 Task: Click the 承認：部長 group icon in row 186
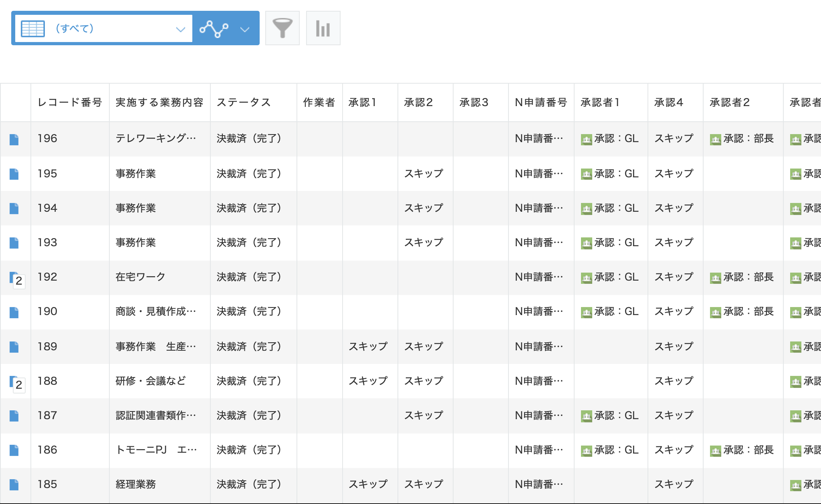point(716,451)
